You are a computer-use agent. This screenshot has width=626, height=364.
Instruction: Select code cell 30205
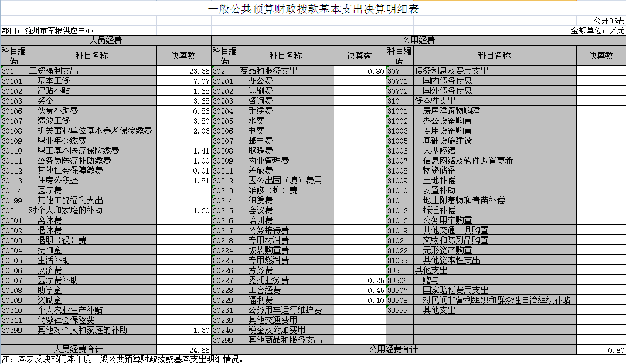(x=224, y=121)
